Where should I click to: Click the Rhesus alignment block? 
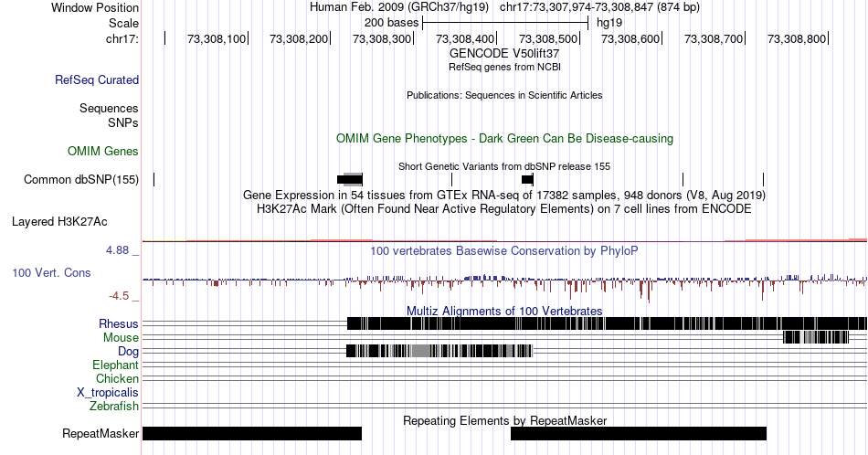click(x=607, y=323)
